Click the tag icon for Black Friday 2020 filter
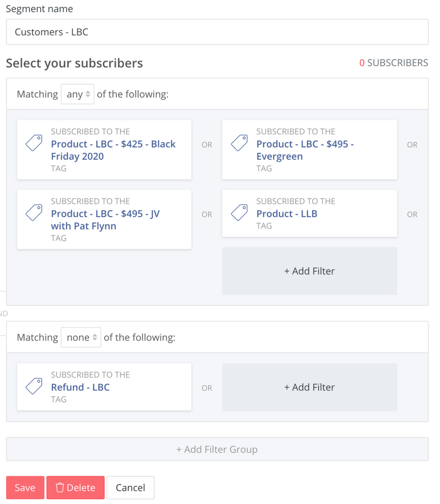The height and width of the screenshot is (504, 440). click(x=34, y=143)
